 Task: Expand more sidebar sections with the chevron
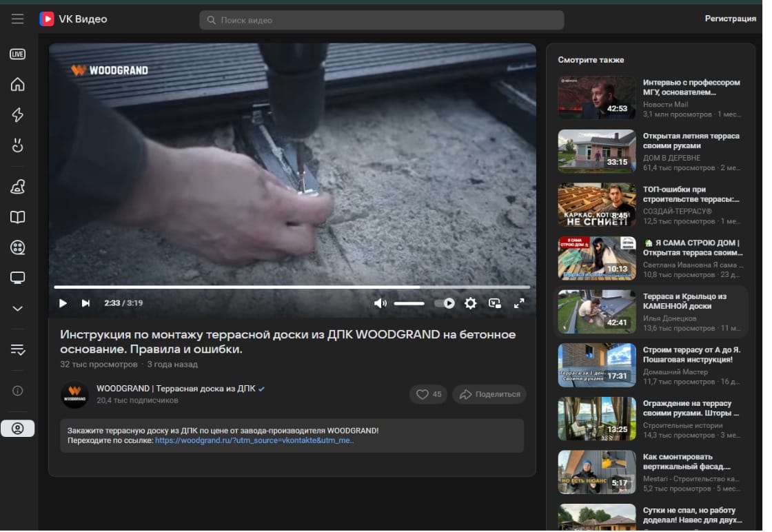[18, 308]
